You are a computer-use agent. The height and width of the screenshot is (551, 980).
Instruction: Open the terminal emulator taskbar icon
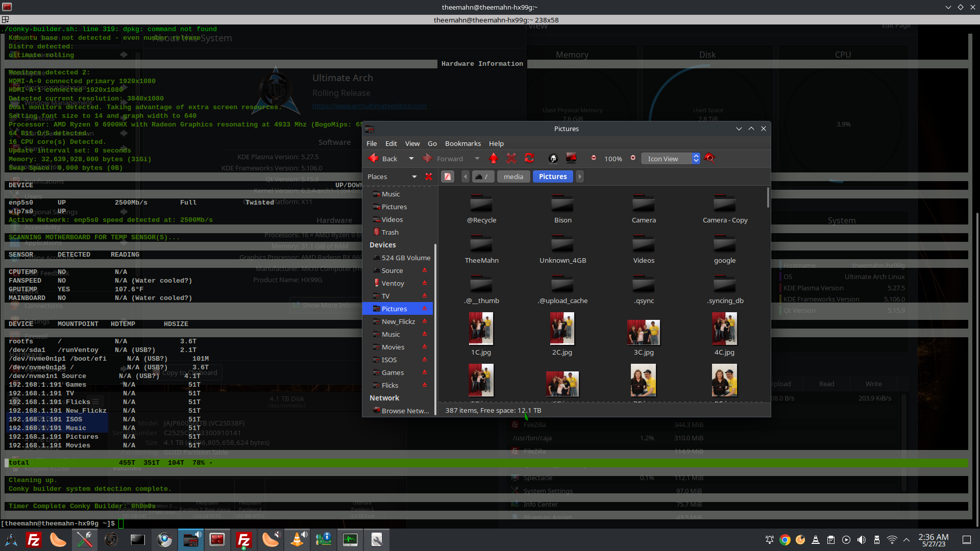138,540
